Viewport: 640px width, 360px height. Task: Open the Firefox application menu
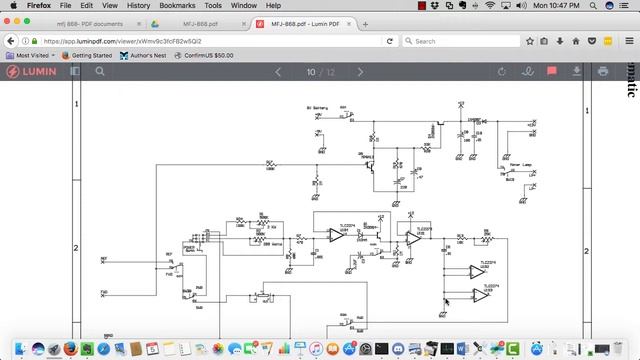pos(39,5)
